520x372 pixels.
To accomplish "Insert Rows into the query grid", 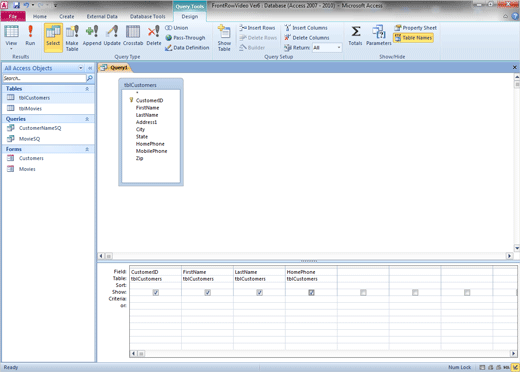I will click(257, 28).
